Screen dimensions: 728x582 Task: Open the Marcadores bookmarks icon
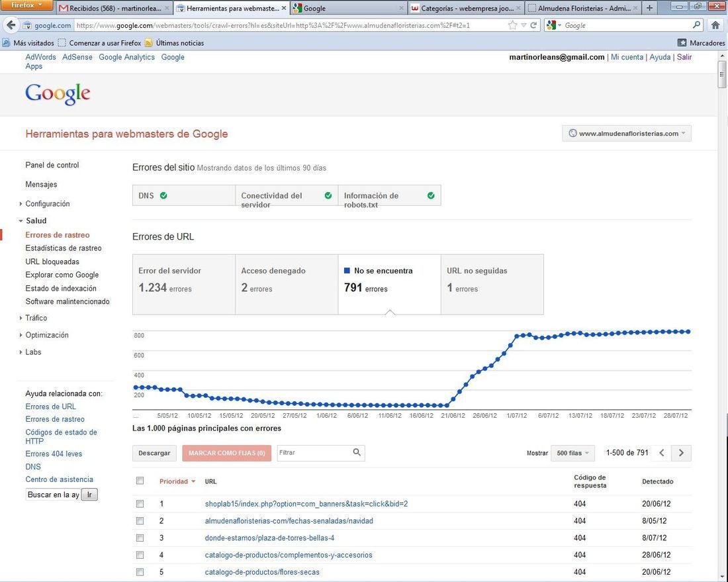point(682,43)
